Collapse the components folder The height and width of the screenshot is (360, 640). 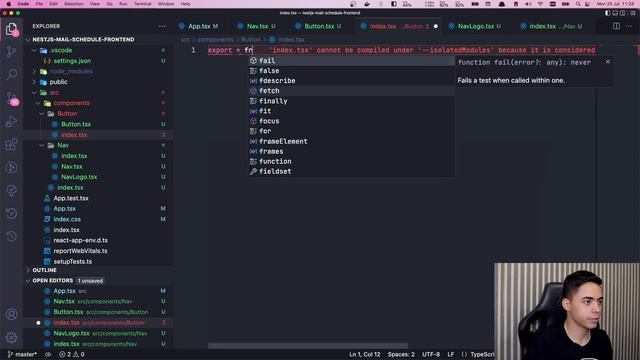pyautogui.click(x=38, y=103)
